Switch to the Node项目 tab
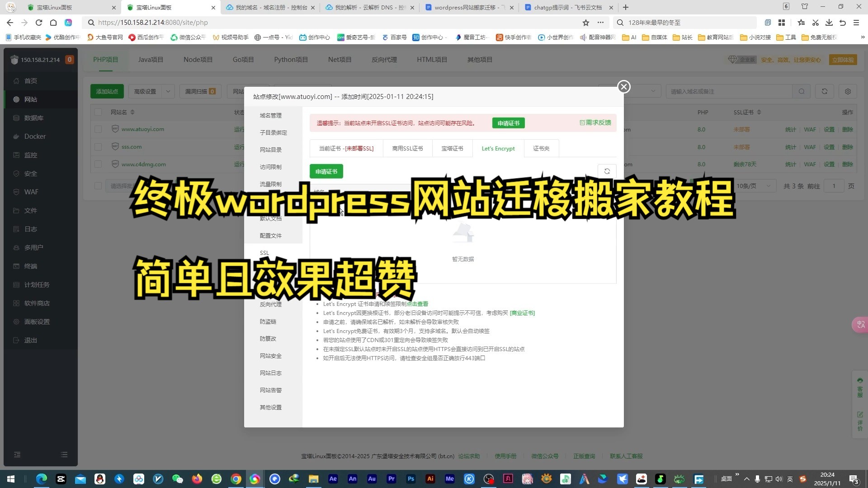This screenshot has height=488, width=868. click(198, 60)
